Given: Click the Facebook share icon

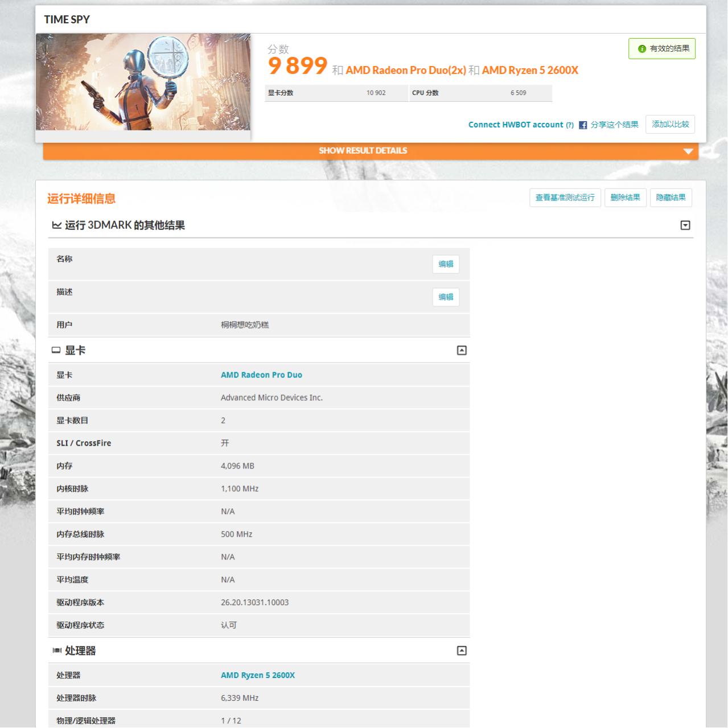Looking at the screenshot, I should (583, 125).
